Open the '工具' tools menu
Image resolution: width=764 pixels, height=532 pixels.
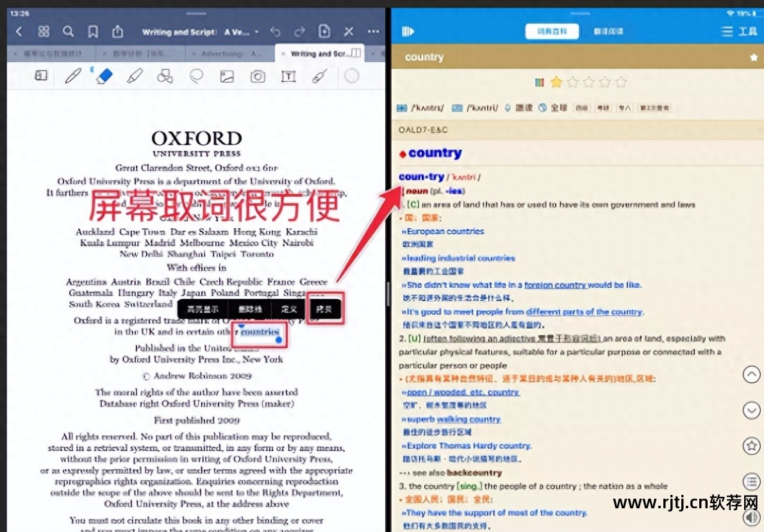pos(739,31)
